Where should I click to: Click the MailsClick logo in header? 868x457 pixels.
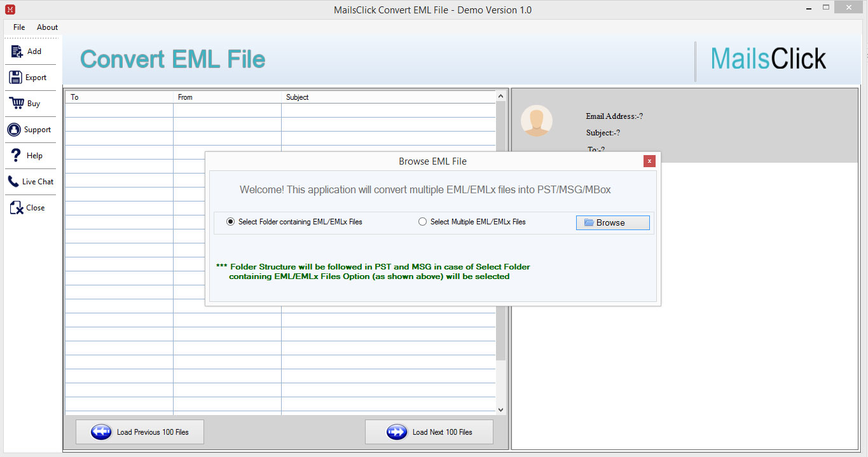[x=768, y=59]
